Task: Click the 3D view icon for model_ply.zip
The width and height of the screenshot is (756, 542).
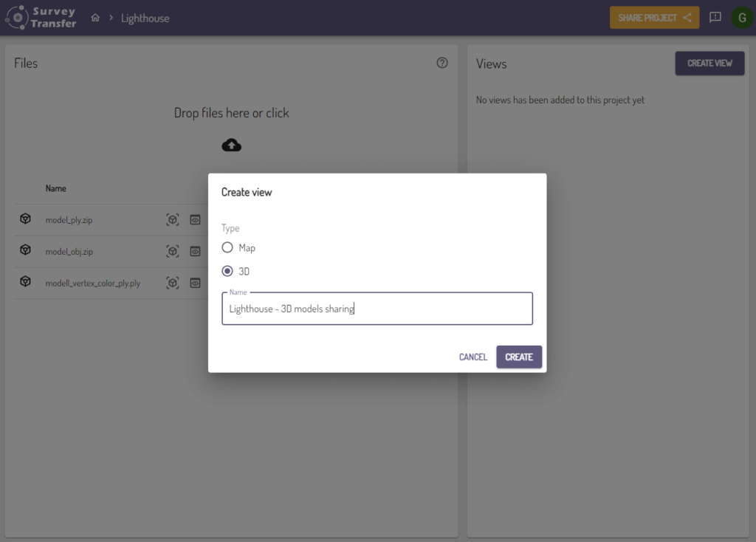Action: [x=172, y=220]
